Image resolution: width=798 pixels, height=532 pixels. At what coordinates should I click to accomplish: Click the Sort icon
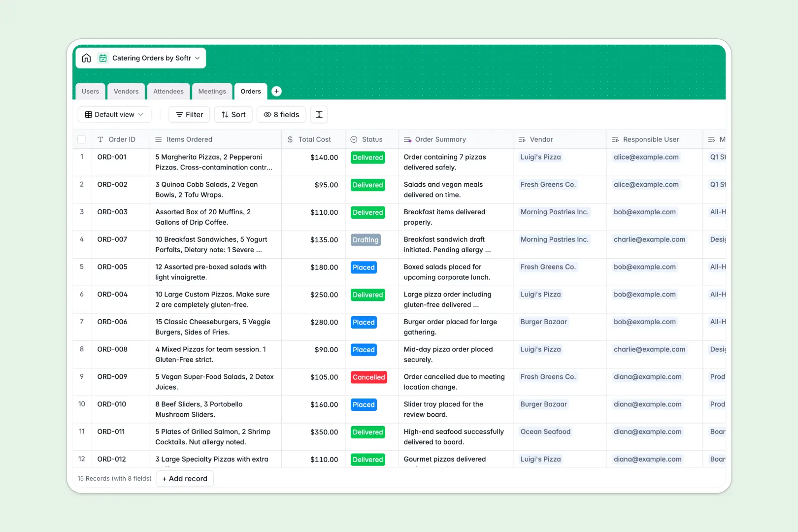click(x=225, y=114)
